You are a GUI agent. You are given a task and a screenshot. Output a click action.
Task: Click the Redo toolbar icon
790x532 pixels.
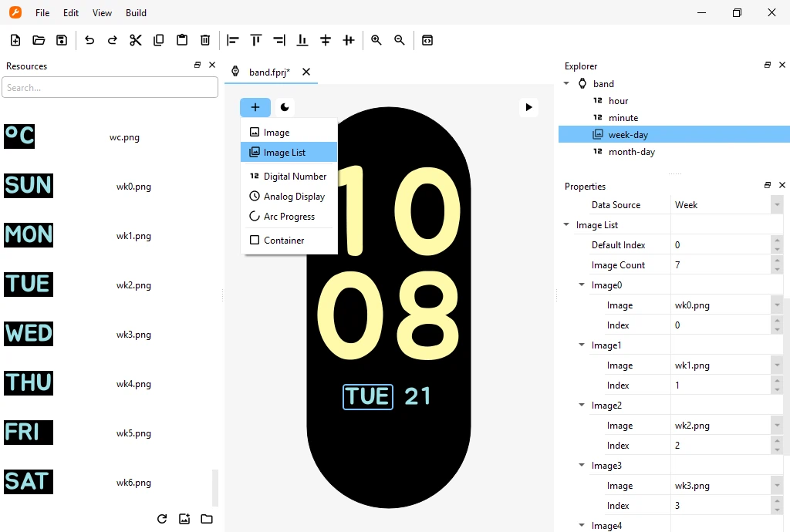coord(113,40)
